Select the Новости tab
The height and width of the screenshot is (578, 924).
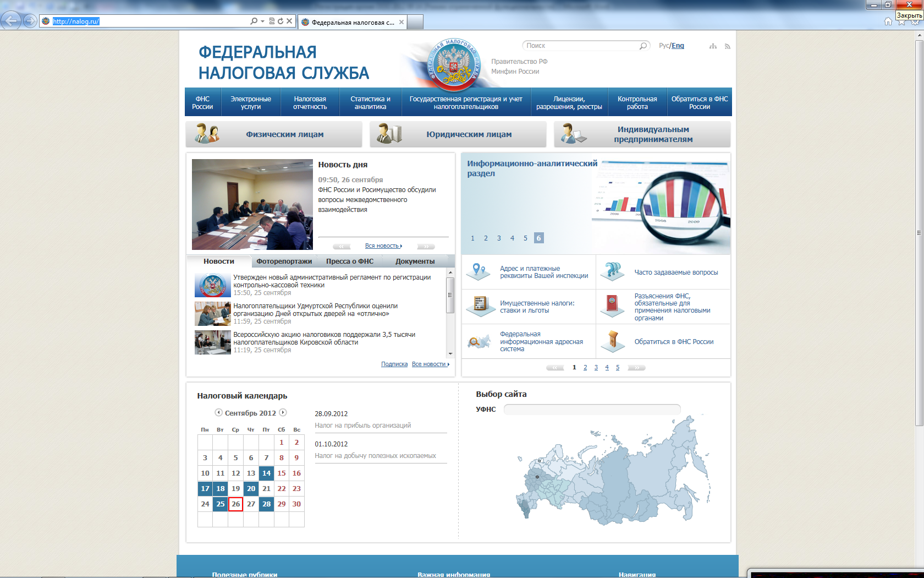pyautogui.click(x=219, y=261)
